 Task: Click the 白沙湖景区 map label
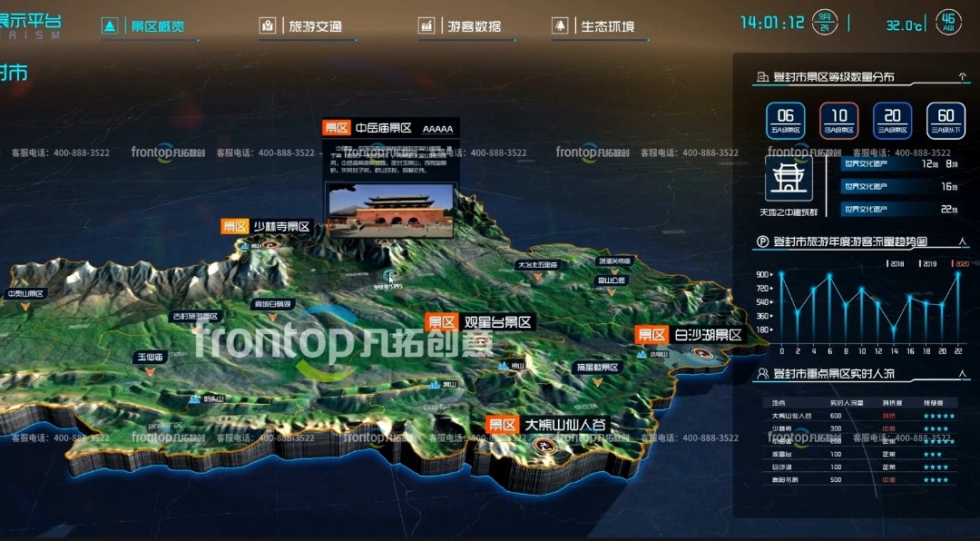point(690,335)
